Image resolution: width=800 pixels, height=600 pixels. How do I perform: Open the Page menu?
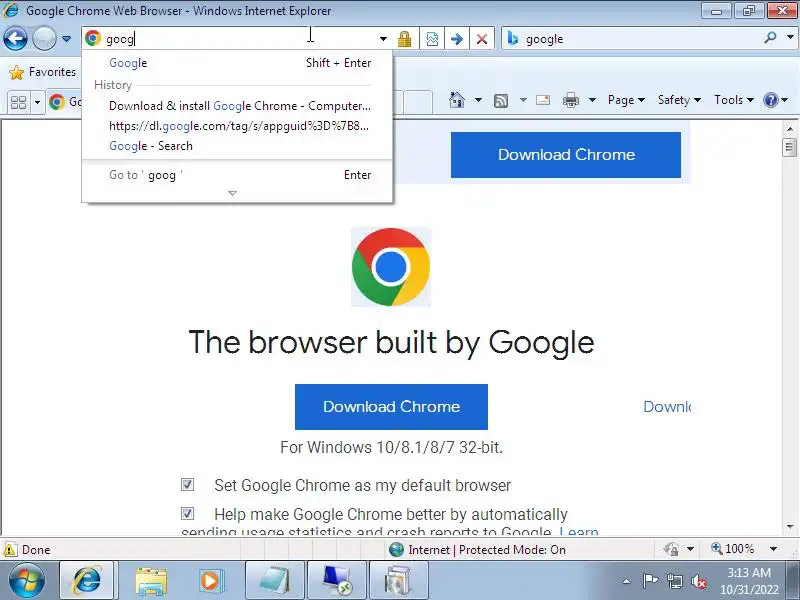tap(626, 100)
